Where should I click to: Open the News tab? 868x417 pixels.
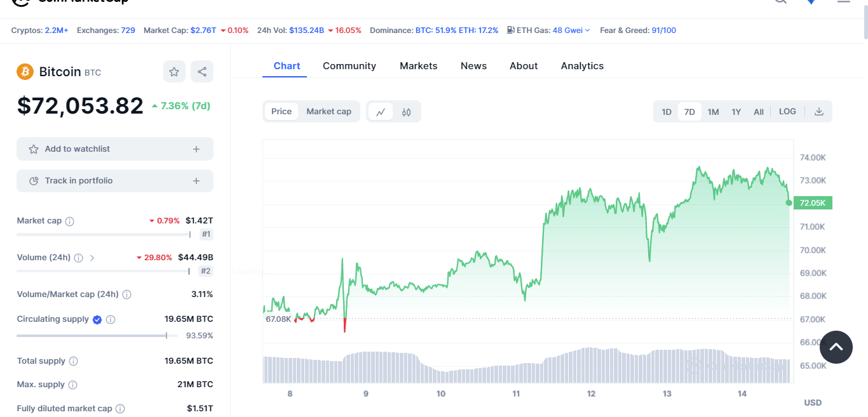pos(474,66)
